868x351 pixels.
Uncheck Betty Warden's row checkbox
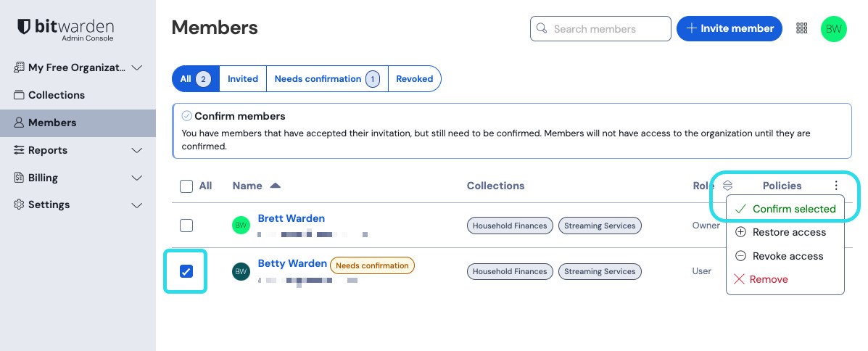coord(186,271)
